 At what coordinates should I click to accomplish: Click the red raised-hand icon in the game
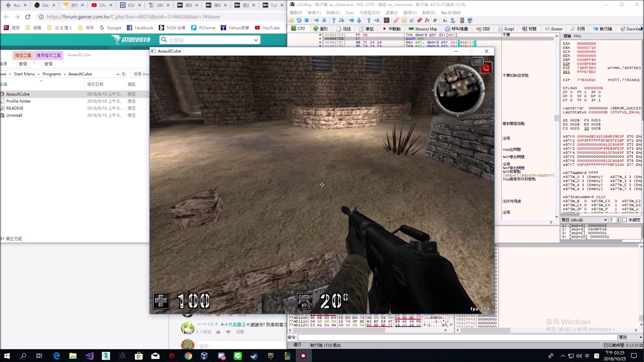486,68
